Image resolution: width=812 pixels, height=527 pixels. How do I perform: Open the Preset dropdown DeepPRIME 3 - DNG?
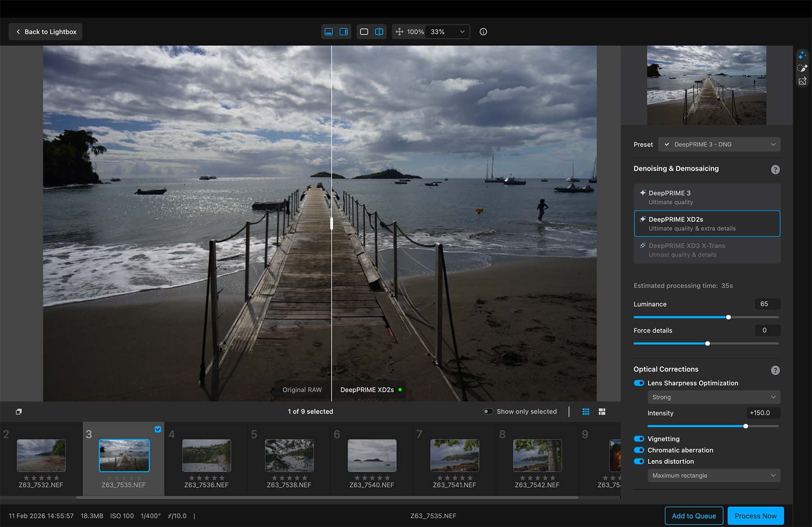pyautogui.click(x=719, y=144)
